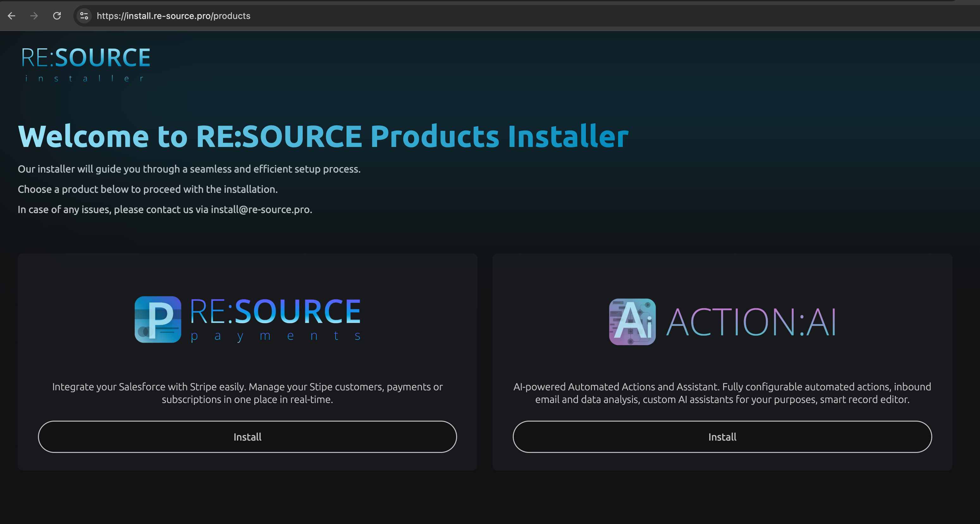
Task: Click the Ai ACTION:AI app icon
Action: [x=632, y=321]
